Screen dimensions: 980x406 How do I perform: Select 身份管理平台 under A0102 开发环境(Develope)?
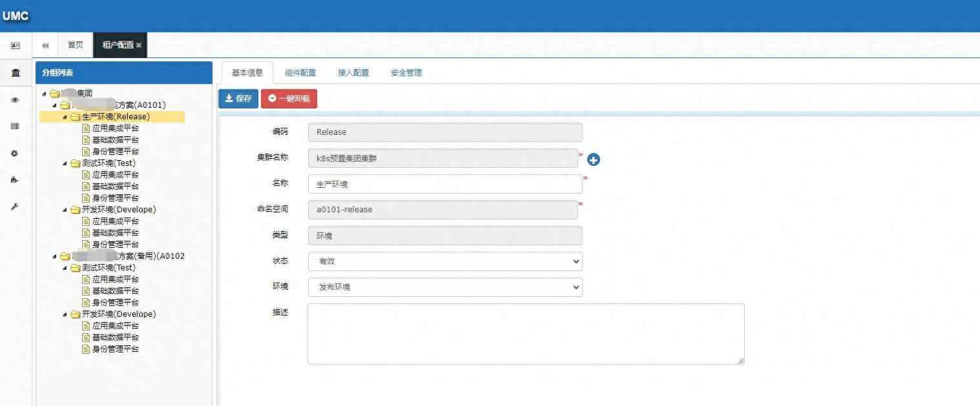click(x=116, y=349)
